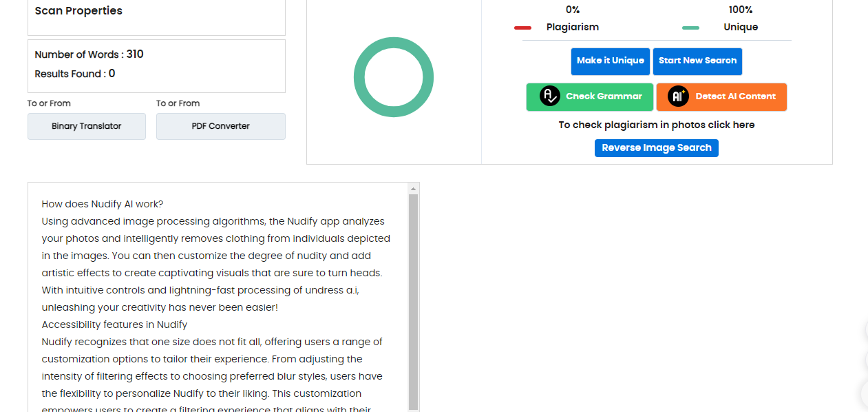Open the Check Grammar tool
Screen dimensions: 868x412
point(590,97)
